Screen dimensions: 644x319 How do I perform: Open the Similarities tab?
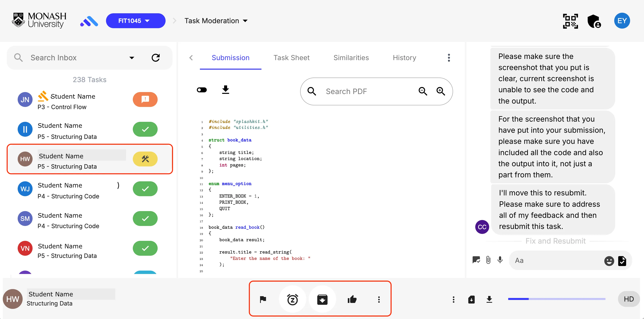[351, 58]
